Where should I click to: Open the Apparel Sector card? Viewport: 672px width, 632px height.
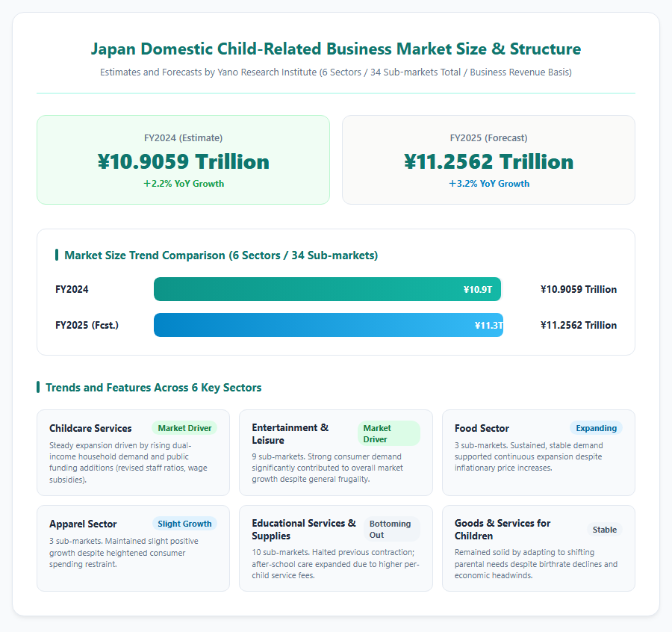pyautogui.click(x=134, y=548)
